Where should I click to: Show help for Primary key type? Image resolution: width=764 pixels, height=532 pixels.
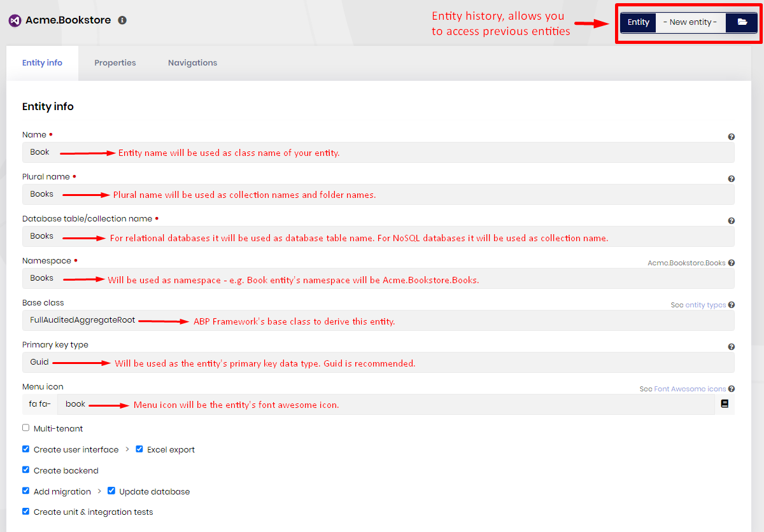(x=731, y=347)
